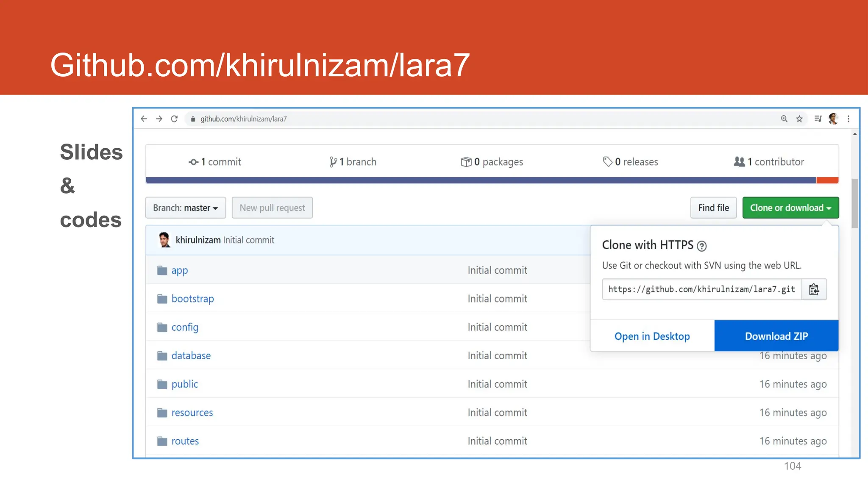Click the PHP language color bar
The image size is (868, 488).
481,180
